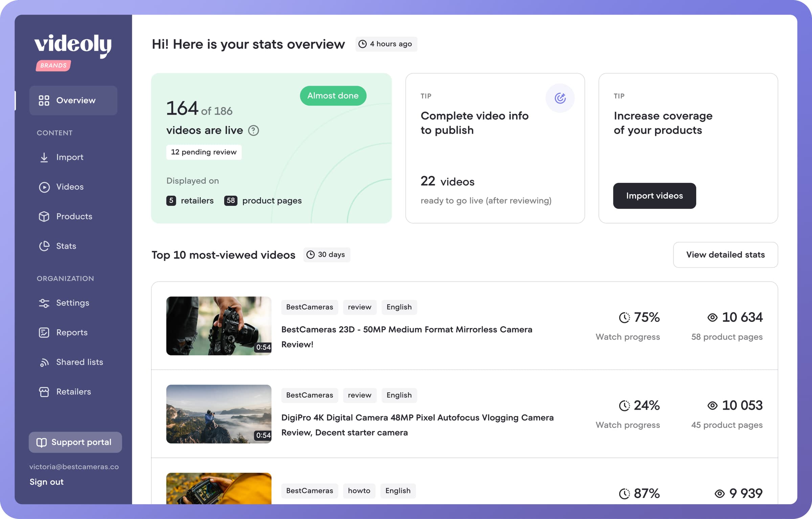Click the 5 retailers count badge
This screenshot has height=519, width=812.
click(171, 200)
